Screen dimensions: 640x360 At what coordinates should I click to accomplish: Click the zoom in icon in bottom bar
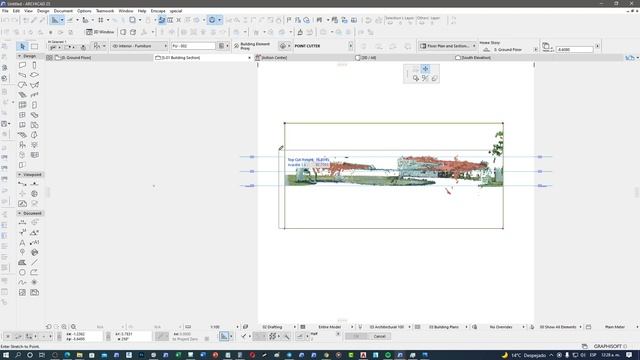click(64, 327)
